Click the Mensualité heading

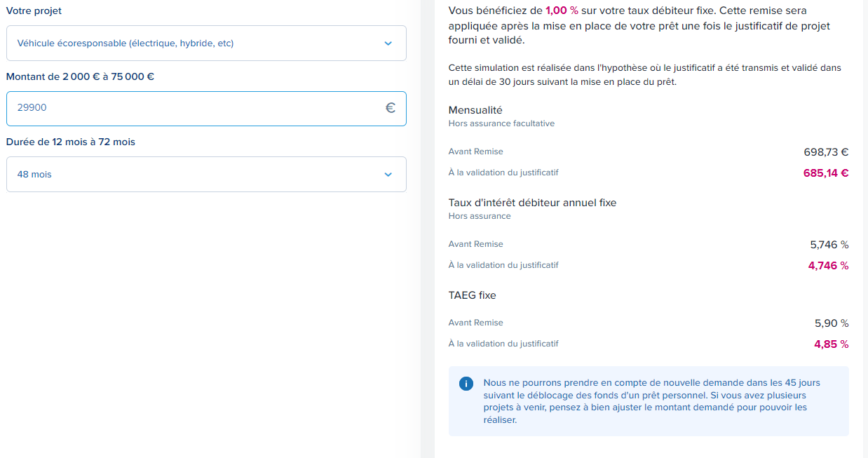click(475, 110)
